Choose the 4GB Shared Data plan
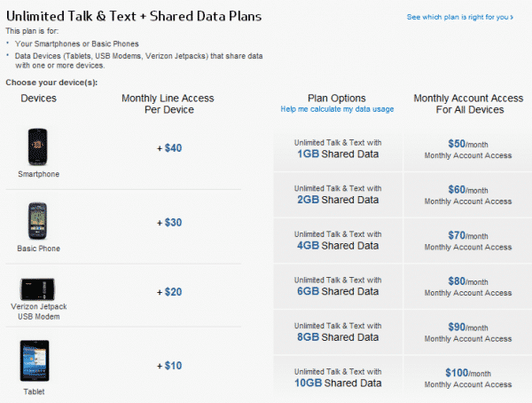The width and height of the screenshot is (532, 403). tap(338, 241)
